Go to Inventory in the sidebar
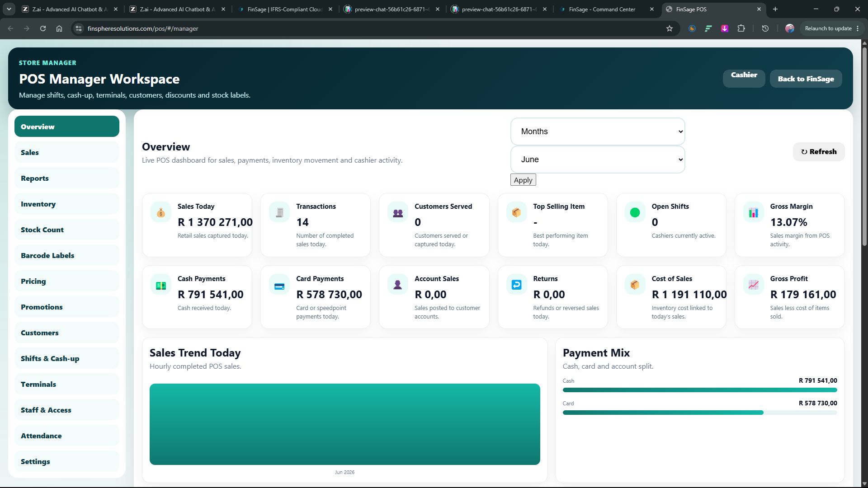 (x=67, y=204)
